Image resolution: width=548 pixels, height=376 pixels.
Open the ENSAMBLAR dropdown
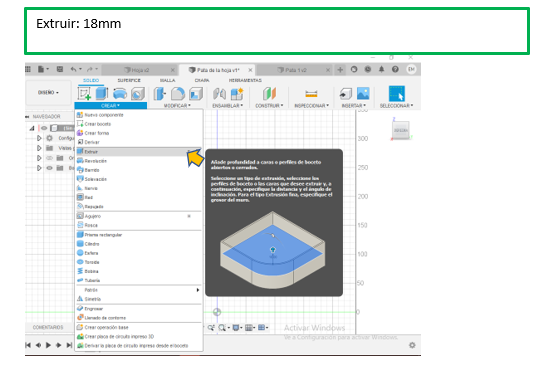tap(228, 106)
